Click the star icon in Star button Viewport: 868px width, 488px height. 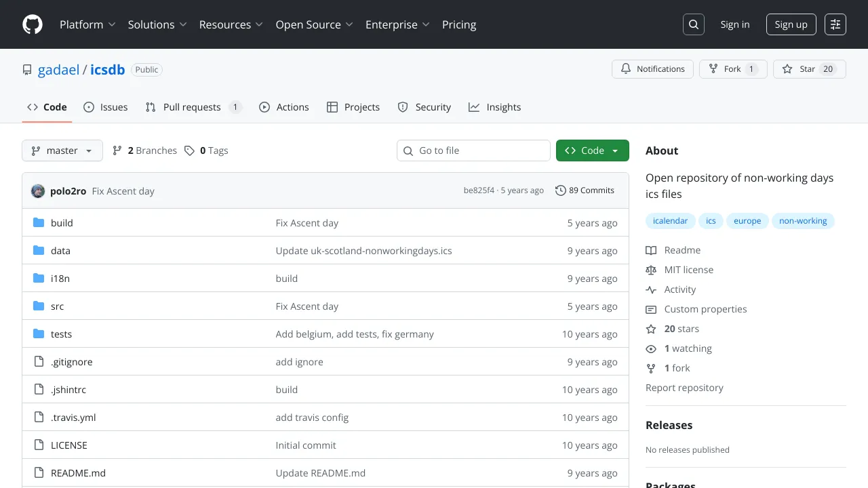tap(787, 69)
